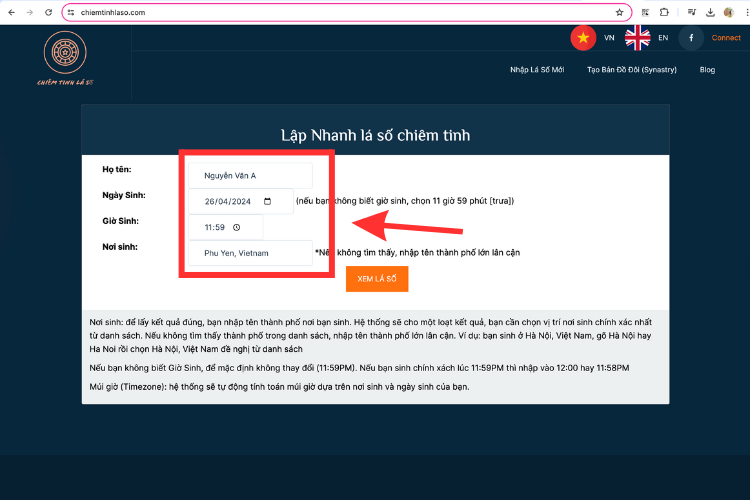
Task: Open the Blog menu item
Action: tap(707, 70)
